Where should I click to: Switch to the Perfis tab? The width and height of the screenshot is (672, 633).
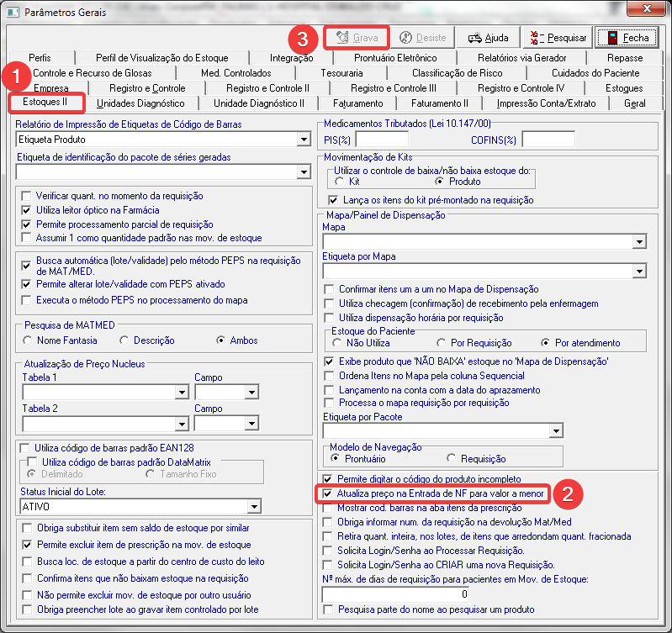tap(40, 58)
